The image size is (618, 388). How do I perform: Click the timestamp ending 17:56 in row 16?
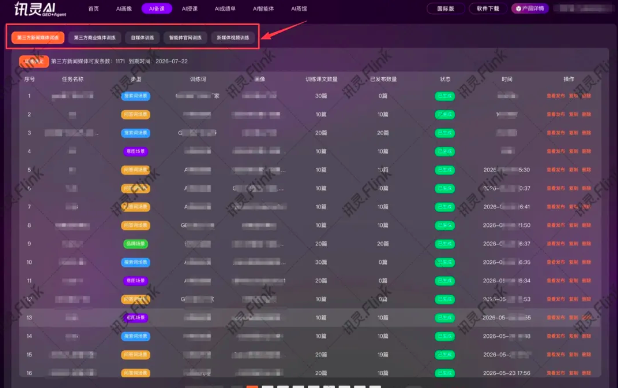point(506,373)
